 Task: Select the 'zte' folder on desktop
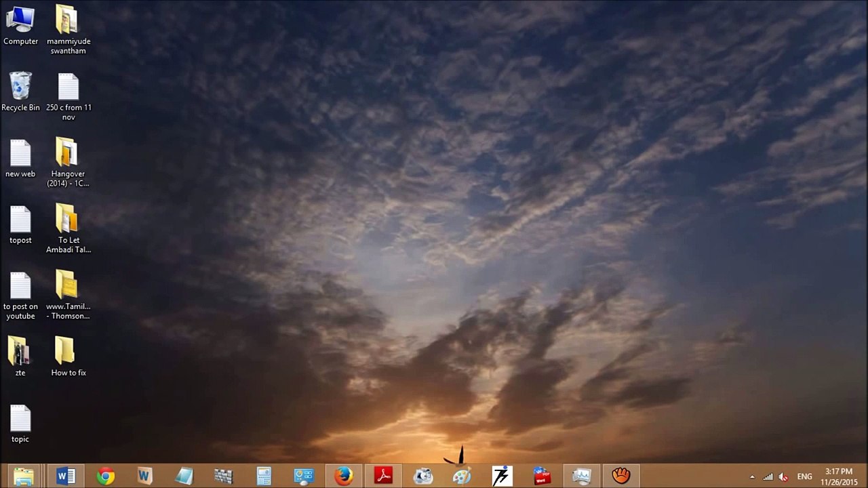tap(20, 357)
